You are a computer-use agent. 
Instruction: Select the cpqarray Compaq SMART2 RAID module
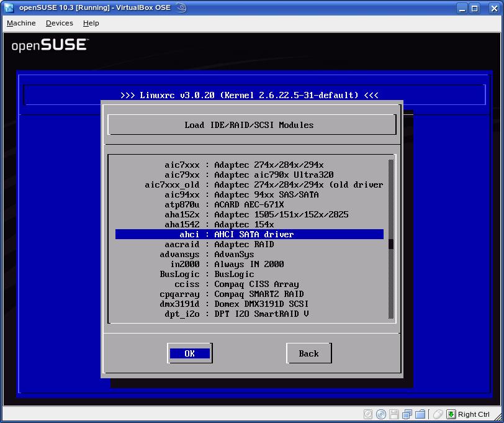coord(250,294)
